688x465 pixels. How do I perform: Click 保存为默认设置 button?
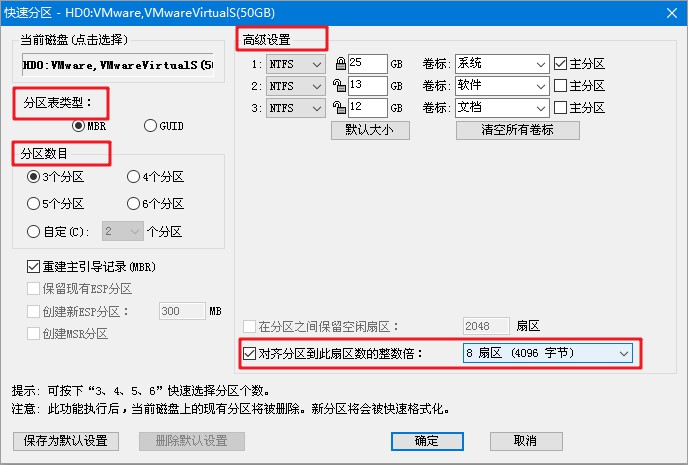click(67, 440)
